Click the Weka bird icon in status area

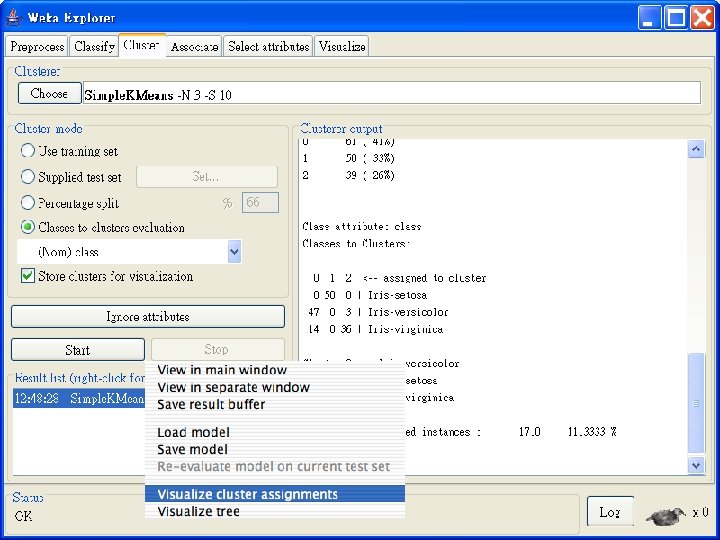[666, 515]
